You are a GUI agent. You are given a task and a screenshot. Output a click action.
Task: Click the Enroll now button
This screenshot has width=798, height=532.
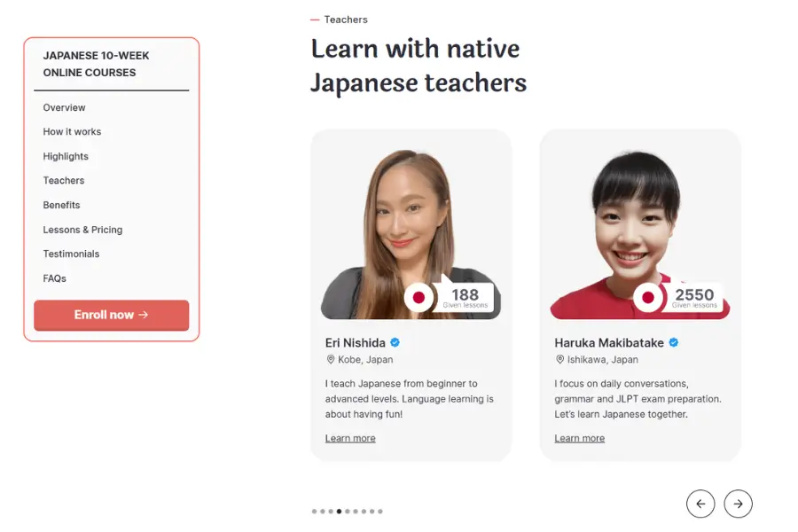[112, 315]
